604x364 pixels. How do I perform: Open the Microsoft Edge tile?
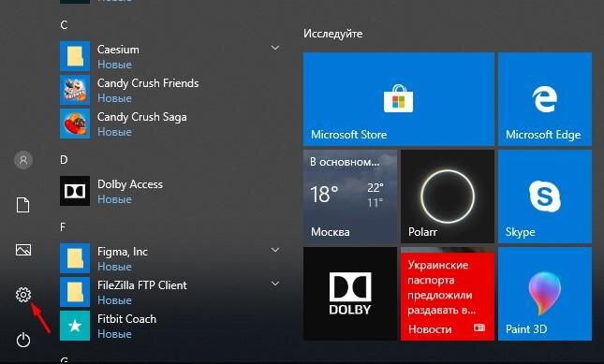[545, 99]
